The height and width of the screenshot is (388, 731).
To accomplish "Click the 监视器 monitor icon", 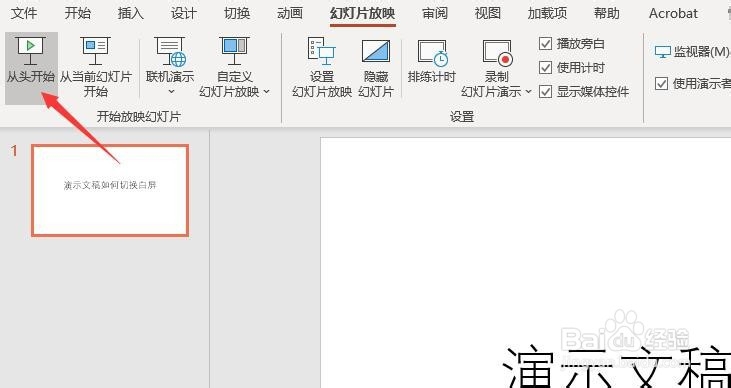I will 662,52.
